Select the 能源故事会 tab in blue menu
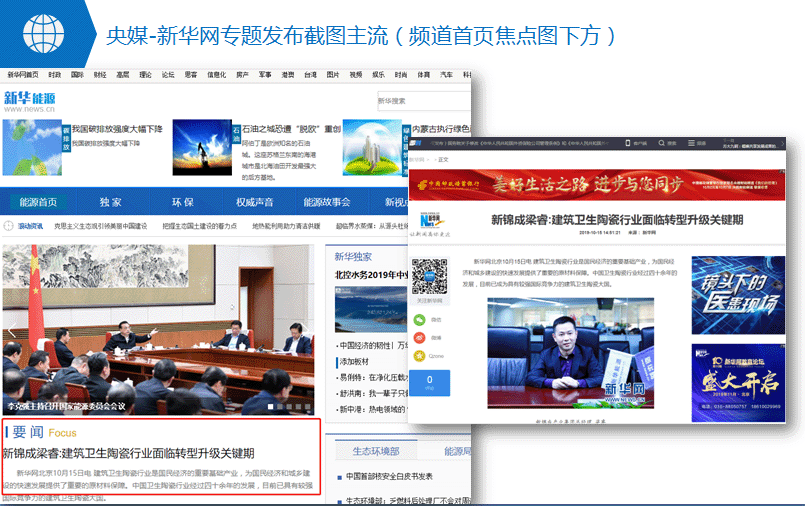Viewport: 805px width, 506px height. (327, 202)
